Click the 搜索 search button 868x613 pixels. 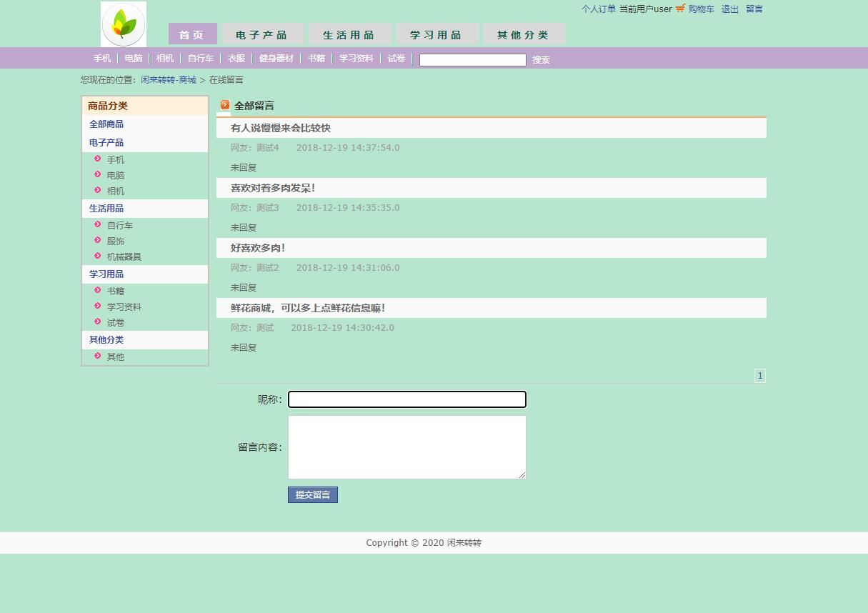pyautogui.click(x=541, y=60)
